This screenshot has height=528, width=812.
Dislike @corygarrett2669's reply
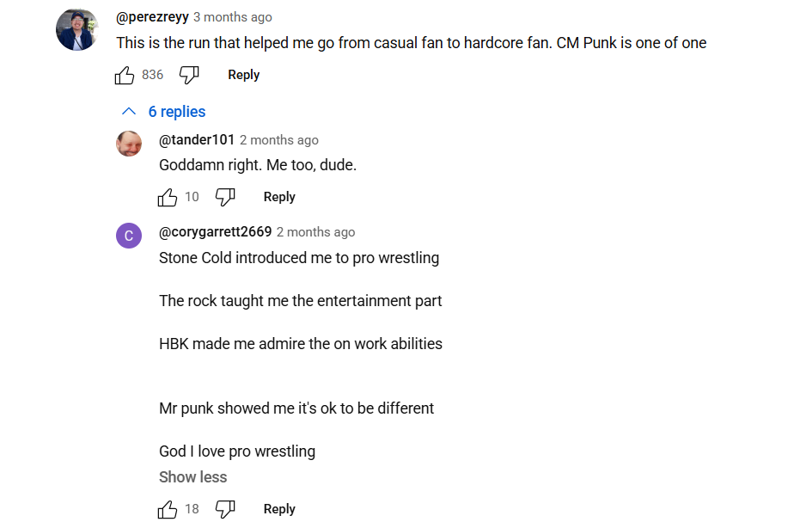coord(225,509)
